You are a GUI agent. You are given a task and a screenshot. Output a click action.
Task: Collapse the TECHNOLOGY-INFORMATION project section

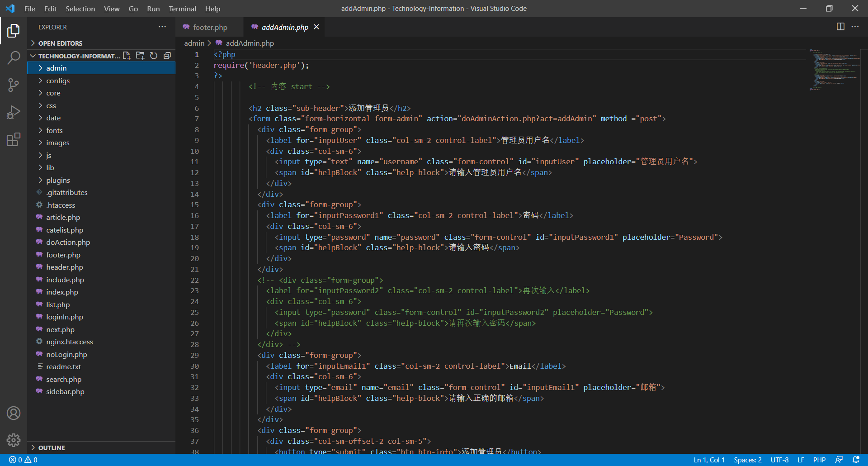coord(75,56)
